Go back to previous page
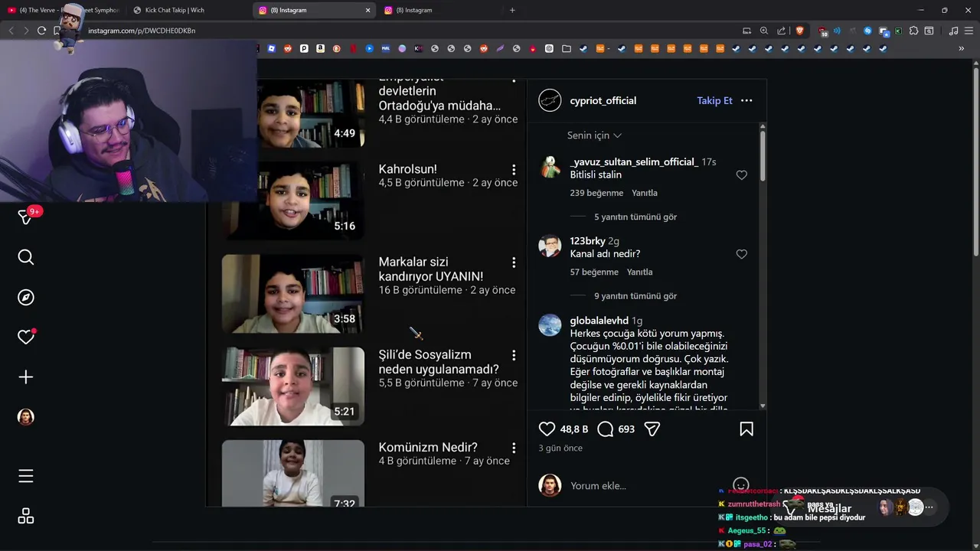Screen dimensions: 980x551 coord(11,31)
